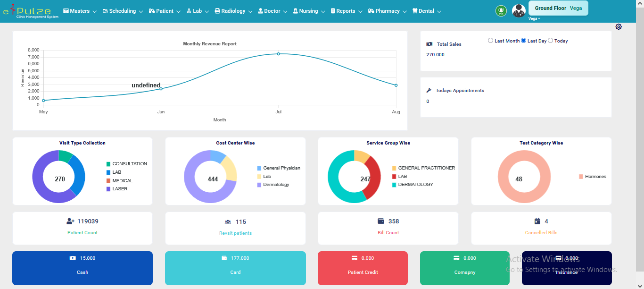Click the Revisit patients group icon
Viewport: 644px width, 289px height.
coord(228,222)
